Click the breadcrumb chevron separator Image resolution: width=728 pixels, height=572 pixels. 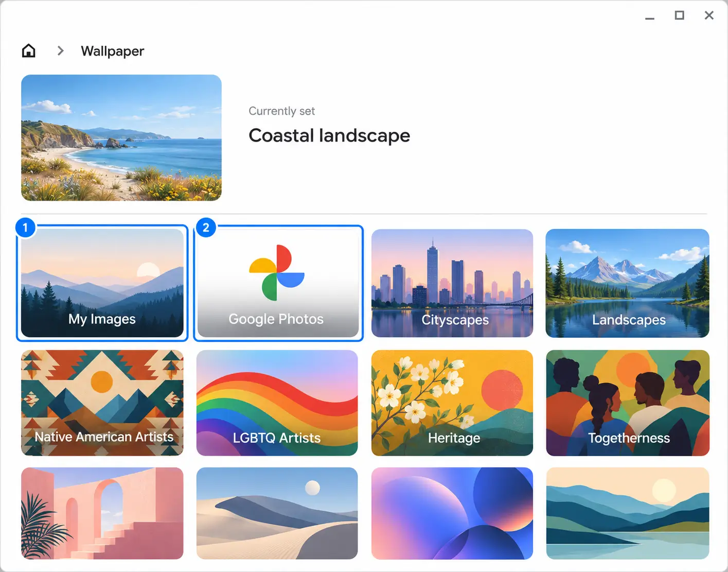click(61, 50)
